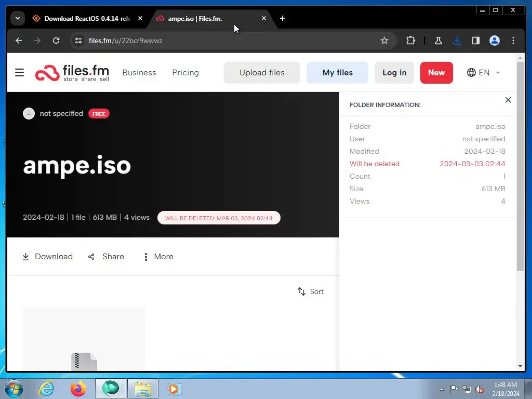Click the network tray icon
The width and height of the screenshot is (532, 399).
coord(467,389)
